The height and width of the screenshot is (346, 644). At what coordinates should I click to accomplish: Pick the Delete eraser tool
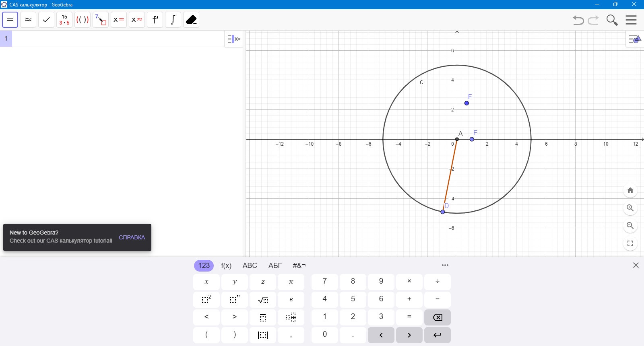click(x=191, y=20)
